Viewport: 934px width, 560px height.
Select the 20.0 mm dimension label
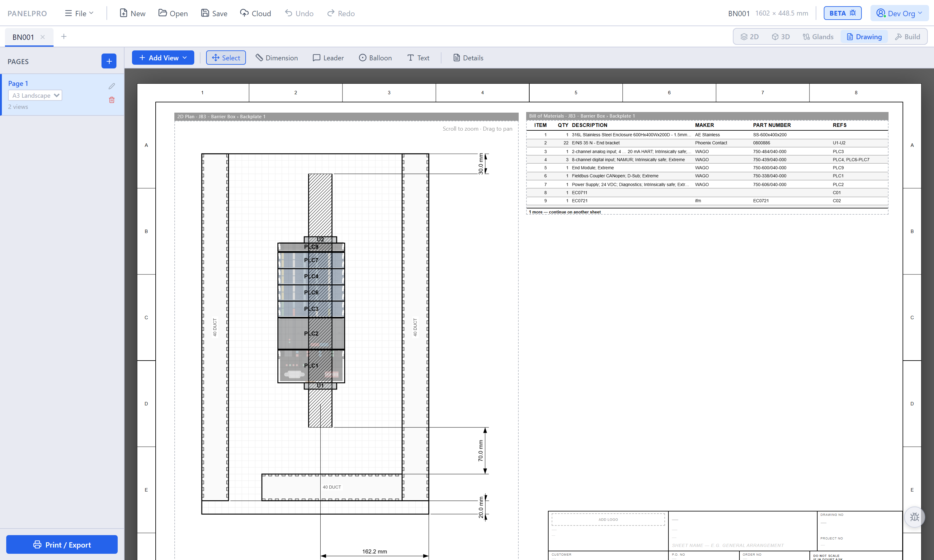tap(481, 507)
